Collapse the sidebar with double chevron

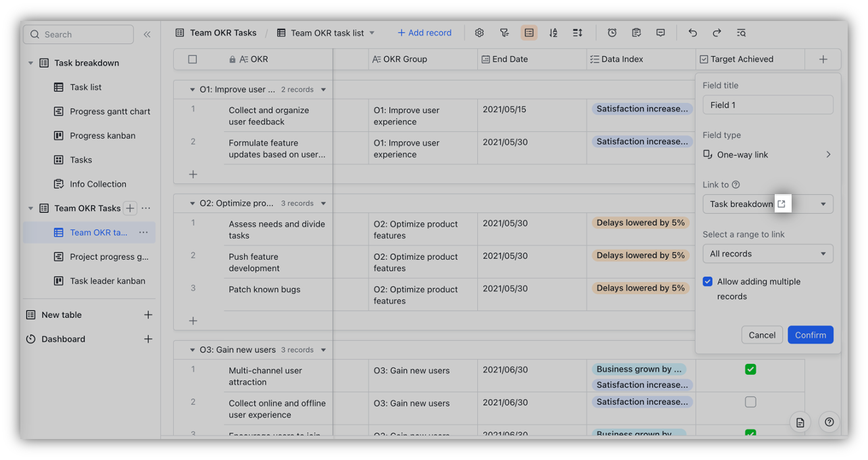pyautogui.click(x=147, y=34)
